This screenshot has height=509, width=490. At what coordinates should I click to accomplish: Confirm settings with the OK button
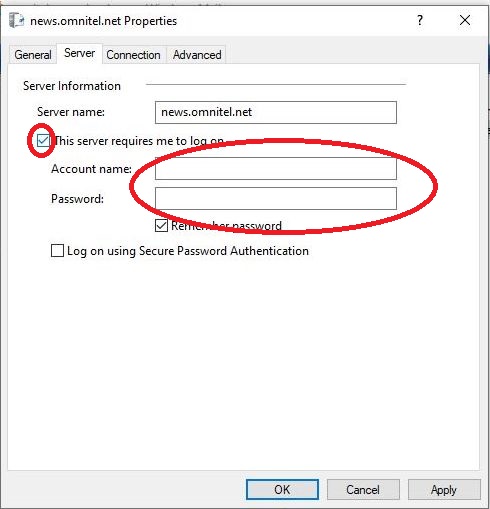[x=282, y=490]
